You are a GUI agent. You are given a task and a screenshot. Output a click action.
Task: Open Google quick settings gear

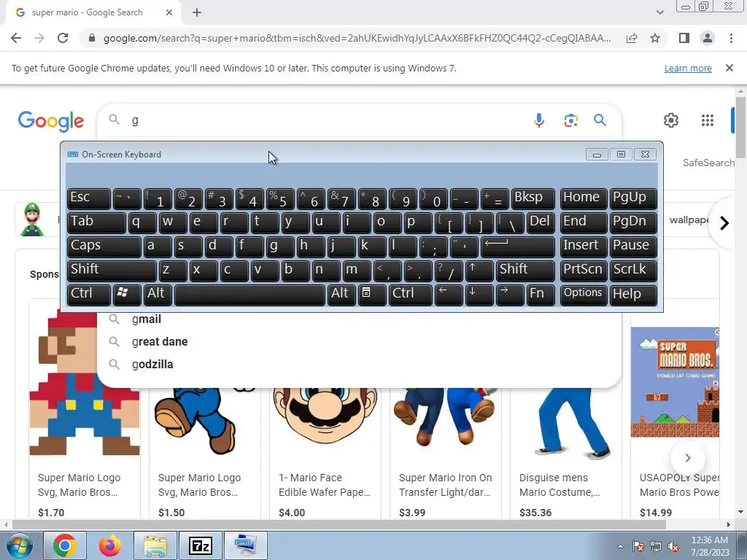(x=671, y=120)
